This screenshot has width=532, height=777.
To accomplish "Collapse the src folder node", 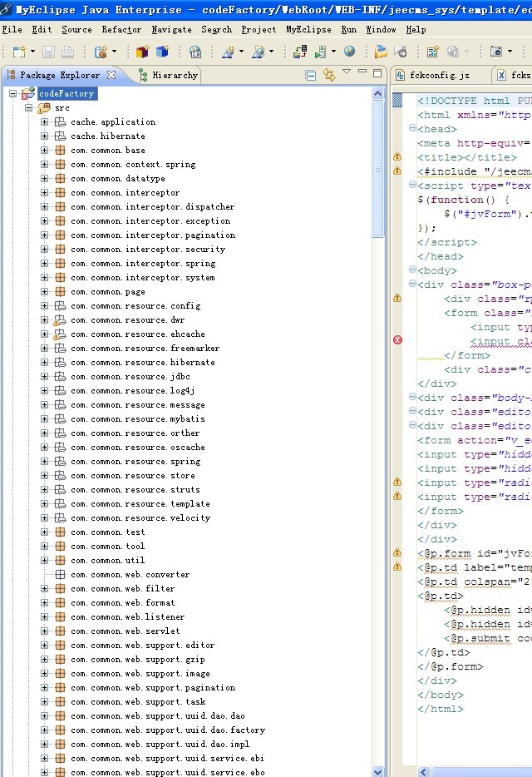I will pyautogui.click(x=29, y=107).
